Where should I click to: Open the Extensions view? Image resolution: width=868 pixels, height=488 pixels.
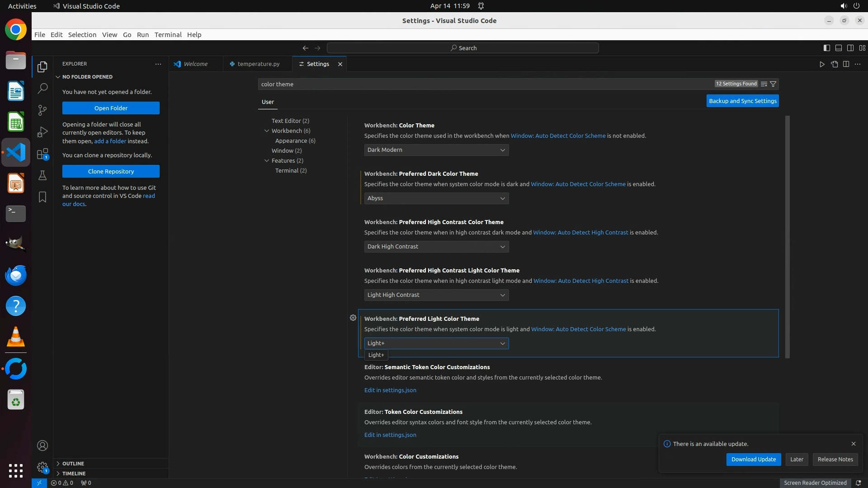[x=42, y=154]
